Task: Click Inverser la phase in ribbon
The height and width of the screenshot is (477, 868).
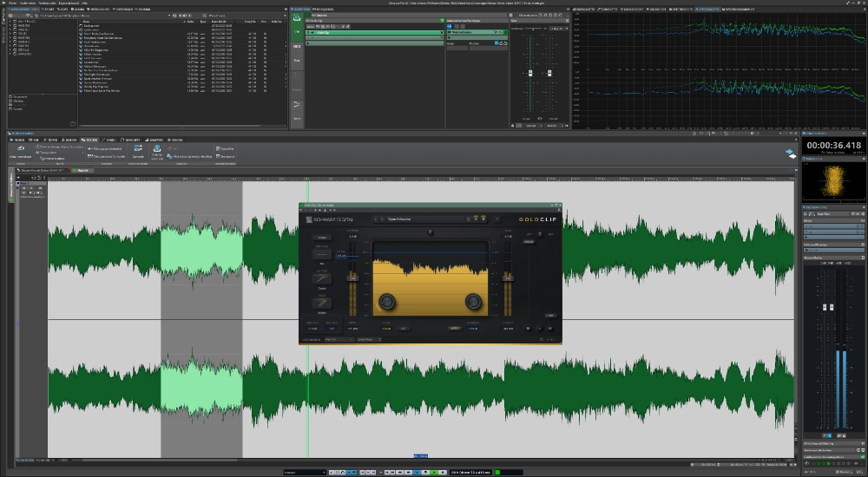Action: coord(53,158)
